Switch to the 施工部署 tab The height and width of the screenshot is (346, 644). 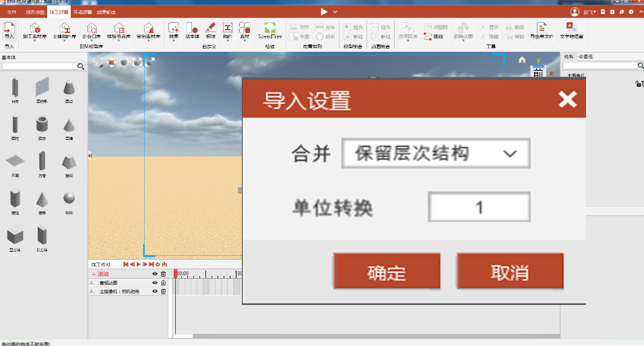coord(59,12)
